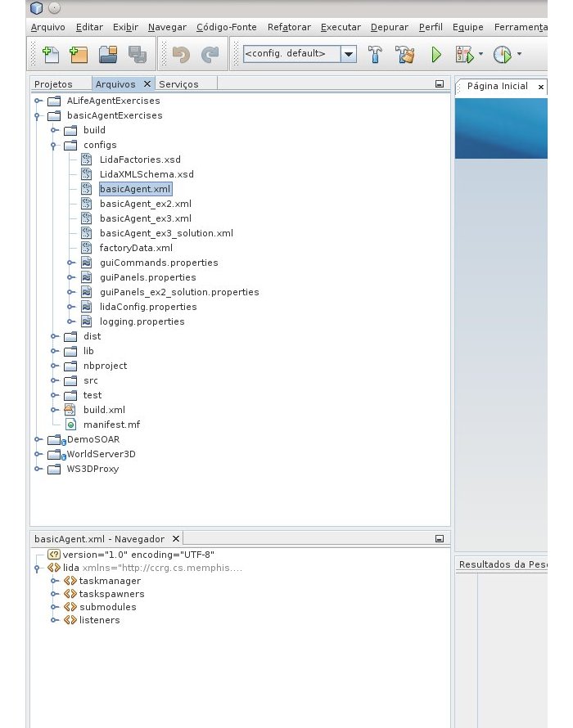The height and width of the screenshot is (728, 573).
Task: Click the New Project toolbar icon
Action: tap(79, 55)
